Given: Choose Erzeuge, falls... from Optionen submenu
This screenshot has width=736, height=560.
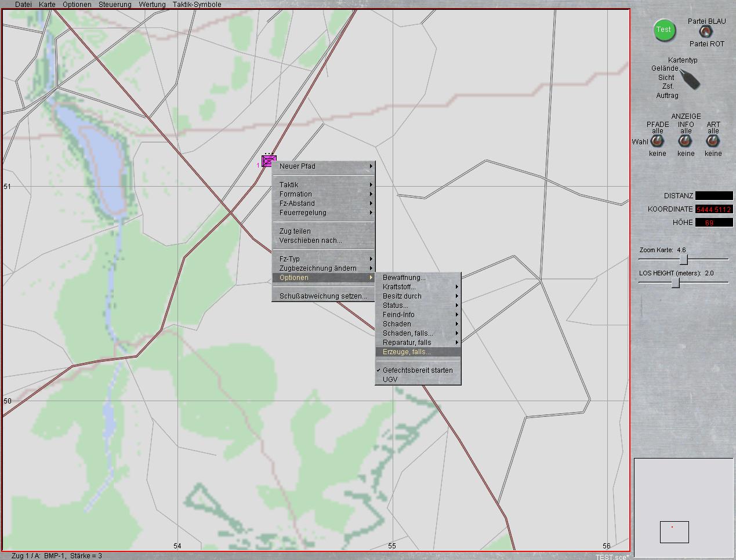Looking at the screenshot, I should pyautogui.click(x=418, y=352).
